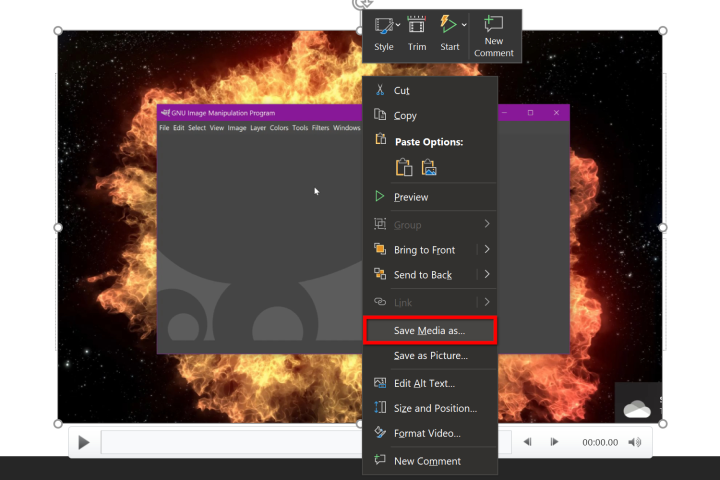Image resolution: width=720 pixels, height=480 pixels.
Task: Click the rotation handle above the video
Action: (360, 4)
